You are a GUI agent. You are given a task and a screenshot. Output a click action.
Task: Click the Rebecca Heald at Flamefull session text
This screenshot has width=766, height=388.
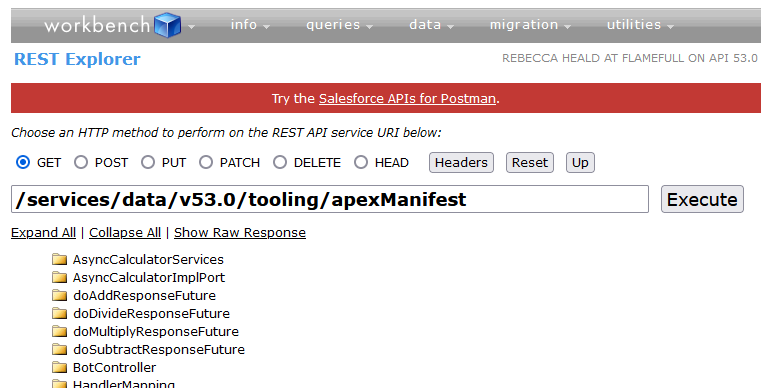click(630, 58)
